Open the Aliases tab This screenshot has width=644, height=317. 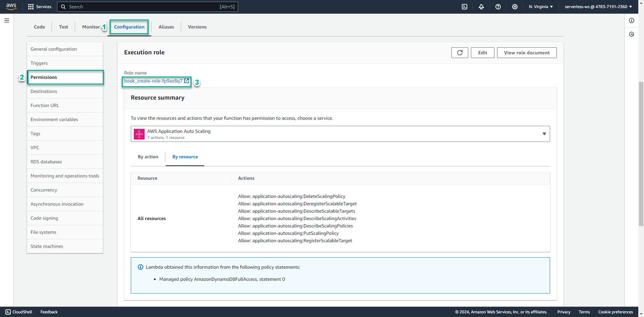[166, 27]
